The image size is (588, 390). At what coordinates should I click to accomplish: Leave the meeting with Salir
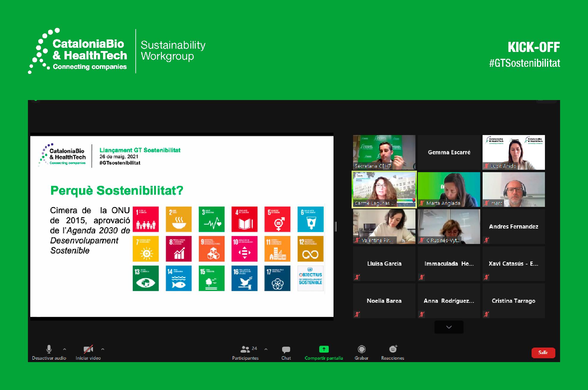pos(543,353)
